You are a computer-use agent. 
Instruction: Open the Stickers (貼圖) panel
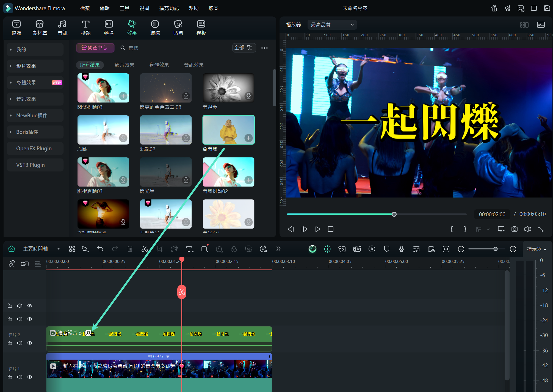tap(178, 27)
